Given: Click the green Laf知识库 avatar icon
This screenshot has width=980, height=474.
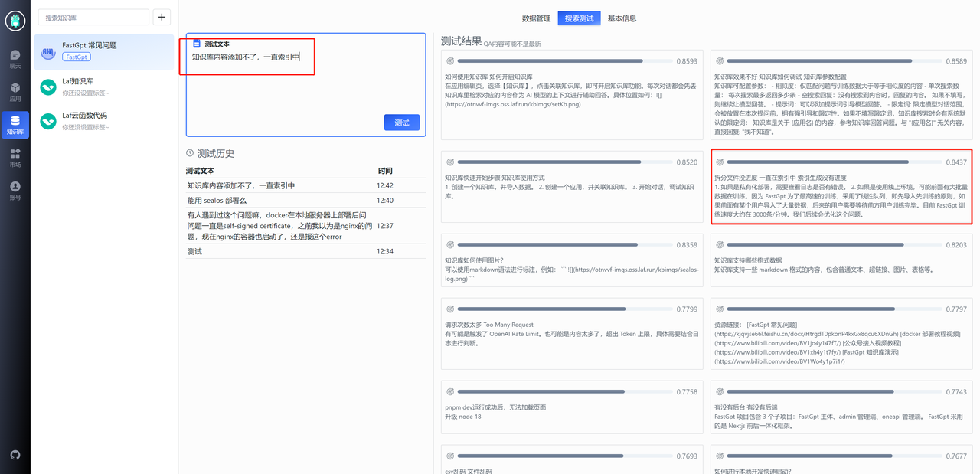Looking at the screenshot, I should [x=47, y=86].
